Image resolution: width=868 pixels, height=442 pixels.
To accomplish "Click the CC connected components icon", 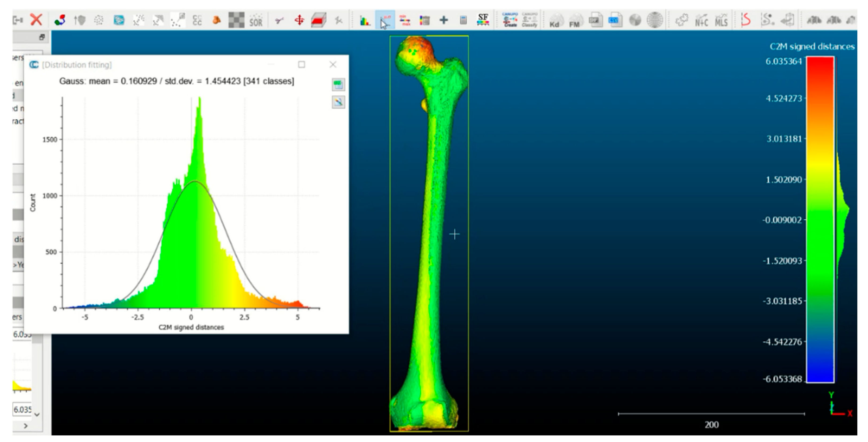I will (197, 21).
